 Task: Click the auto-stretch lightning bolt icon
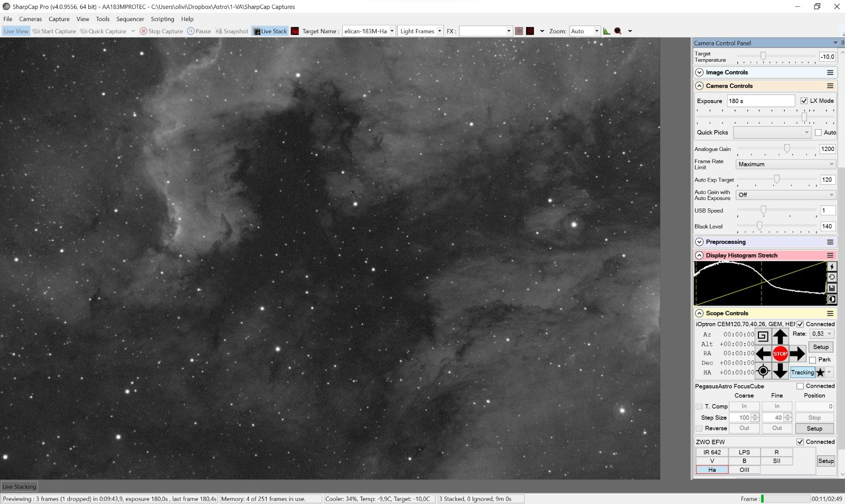[831, 267]
